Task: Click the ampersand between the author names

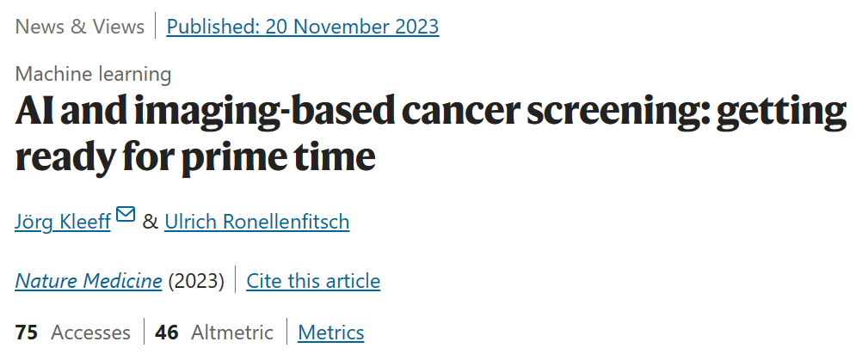Action: (x=150, y=222)
